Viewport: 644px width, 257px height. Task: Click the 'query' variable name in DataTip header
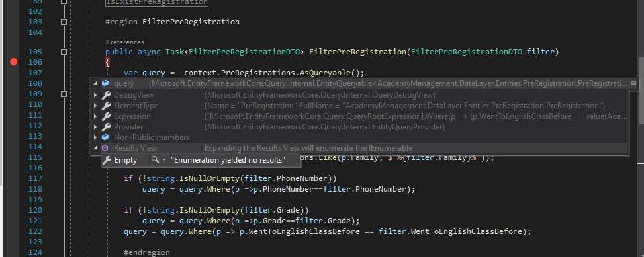(124, 83)
